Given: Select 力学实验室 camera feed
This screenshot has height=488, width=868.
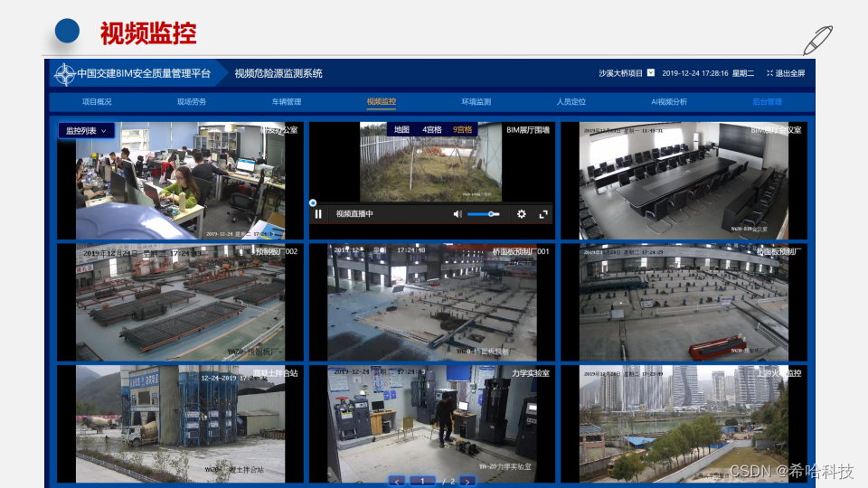Looking at the screenshot, I should (x=432, y=424).
